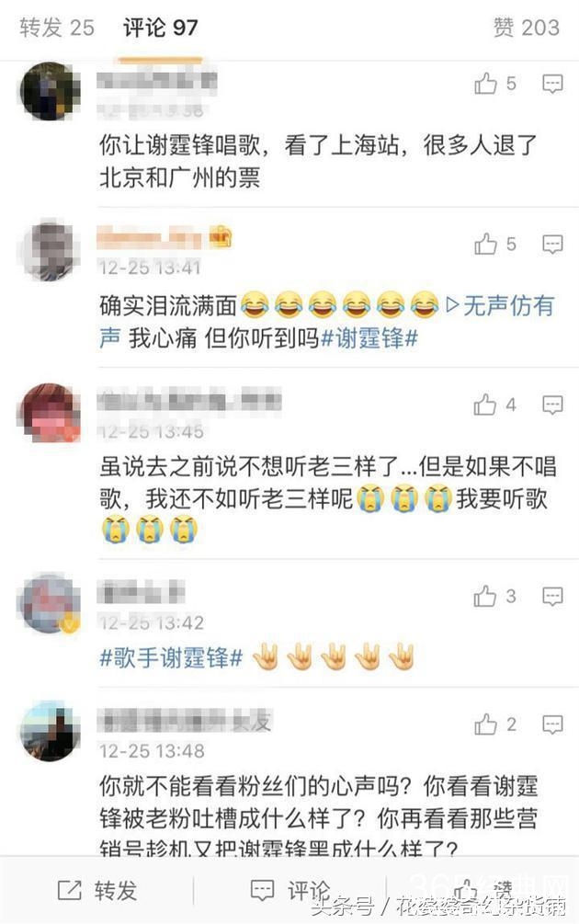The width and height of the screenshot is (579, 924).
Task: Reply to the #歌手谢霆锋# comment
Action: tap(552, 596)
